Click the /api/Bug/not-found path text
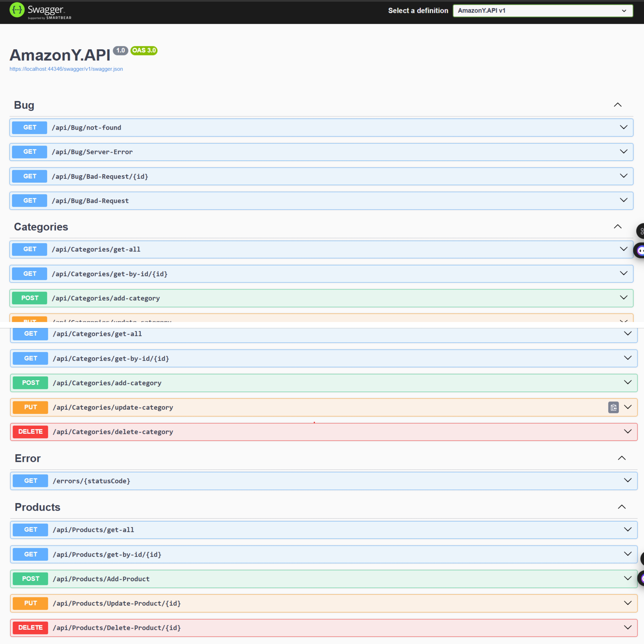 [x=87, y=128]
